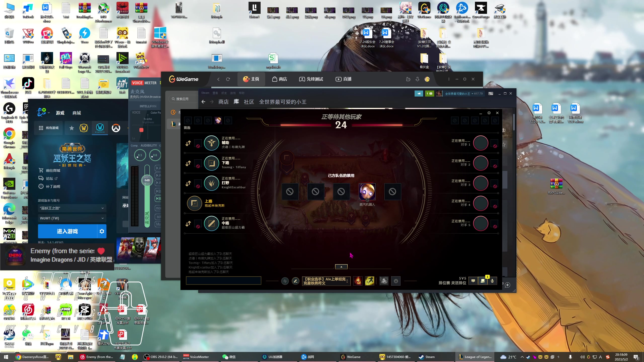Show hidden system tray icons chevron
Screen dimensions: 644x362
click(522, 357)
